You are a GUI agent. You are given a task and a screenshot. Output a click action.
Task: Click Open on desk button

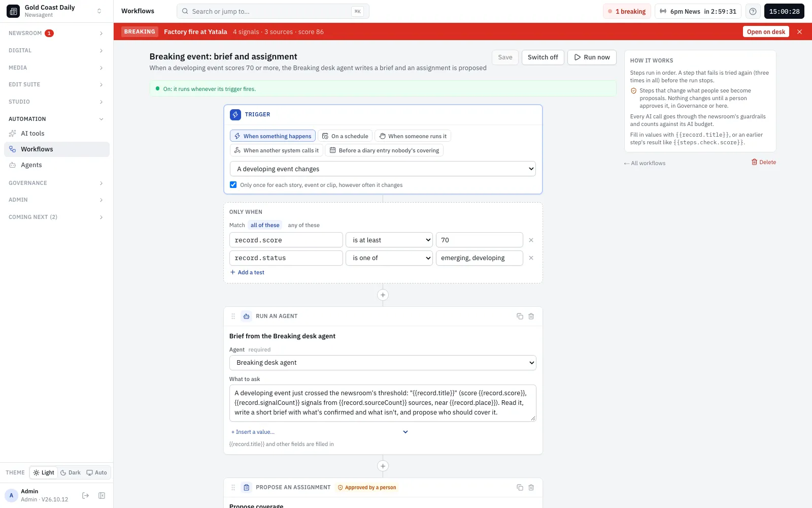766,31
